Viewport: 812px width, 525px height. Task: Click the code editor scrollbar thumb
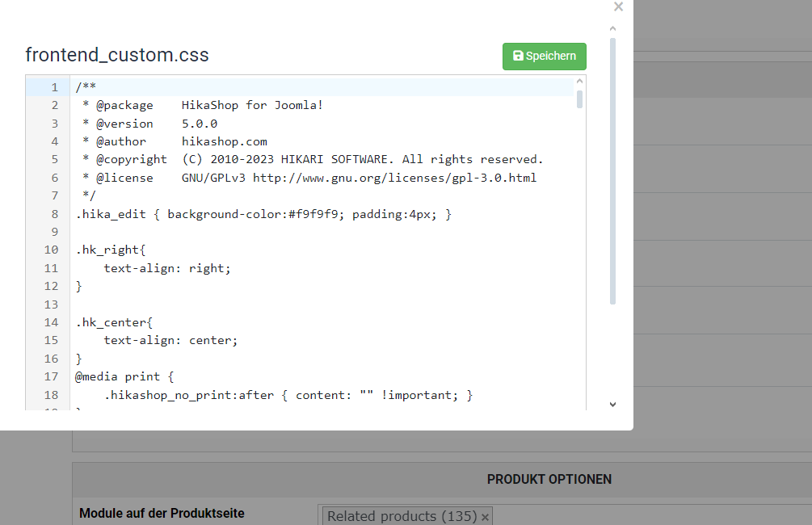coord(579,99)
